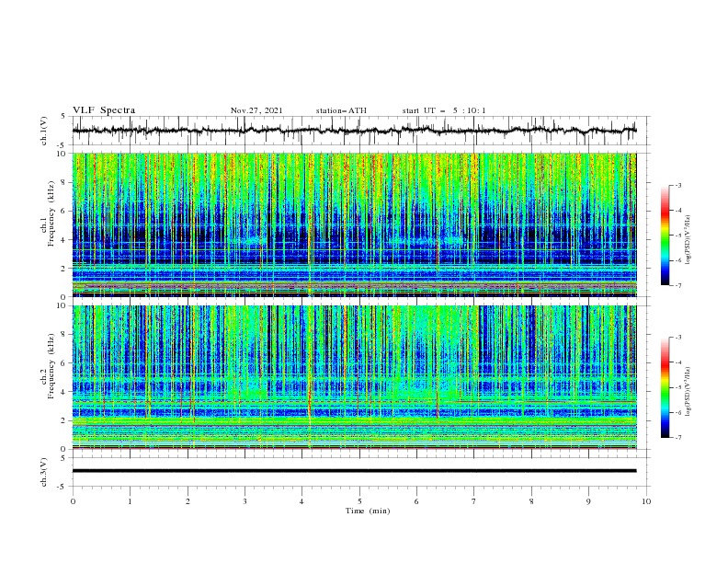Click time axis tick label "1"

click(130, 501)
